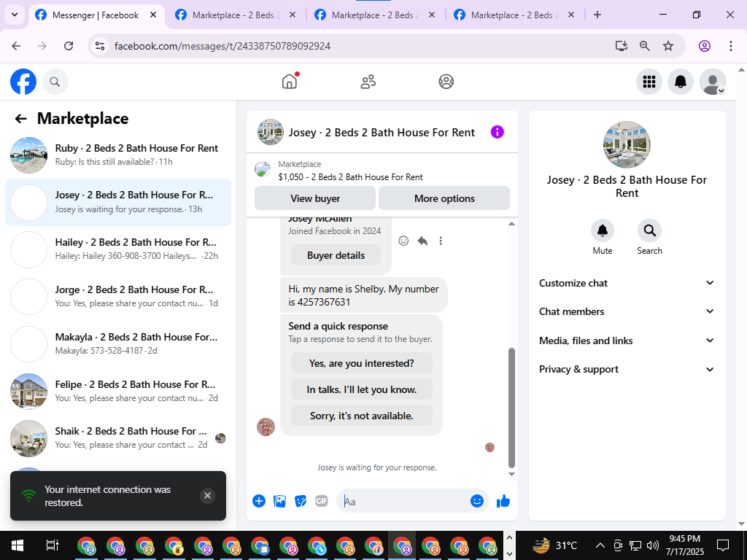
Task: Bookmark this page with the star icon
Action: coord(668,46)
